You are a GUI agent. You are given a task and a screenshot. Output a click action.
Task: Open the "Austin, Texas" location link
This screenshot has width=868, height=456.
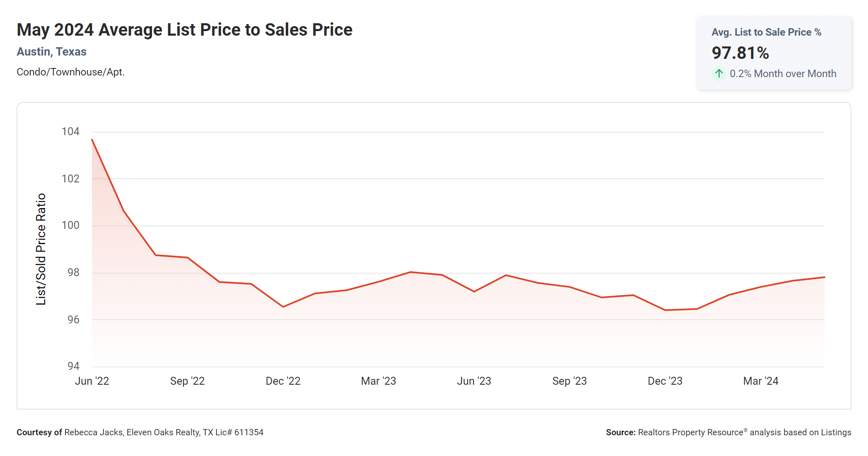[51, 52]
